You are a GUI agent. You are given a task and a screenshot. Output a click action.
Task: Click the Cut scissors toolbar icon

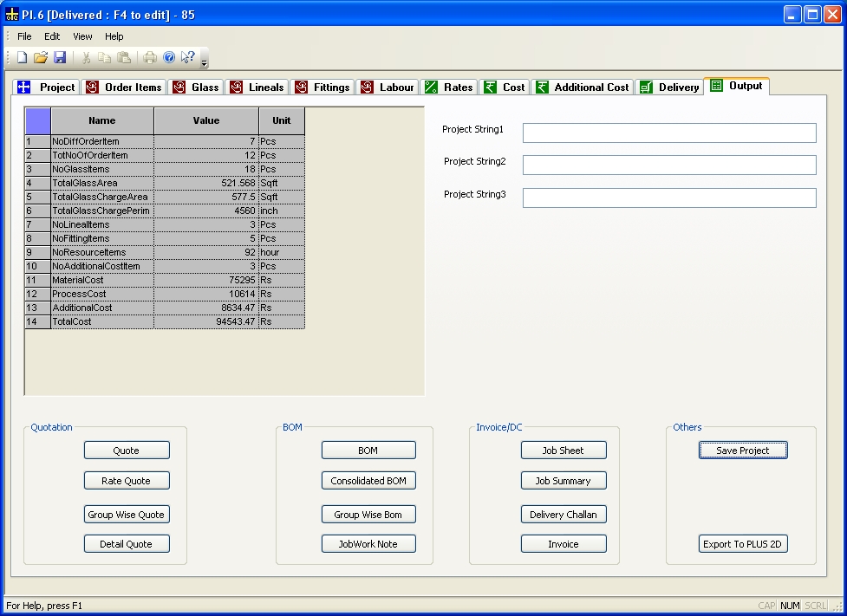coord(86,58)
